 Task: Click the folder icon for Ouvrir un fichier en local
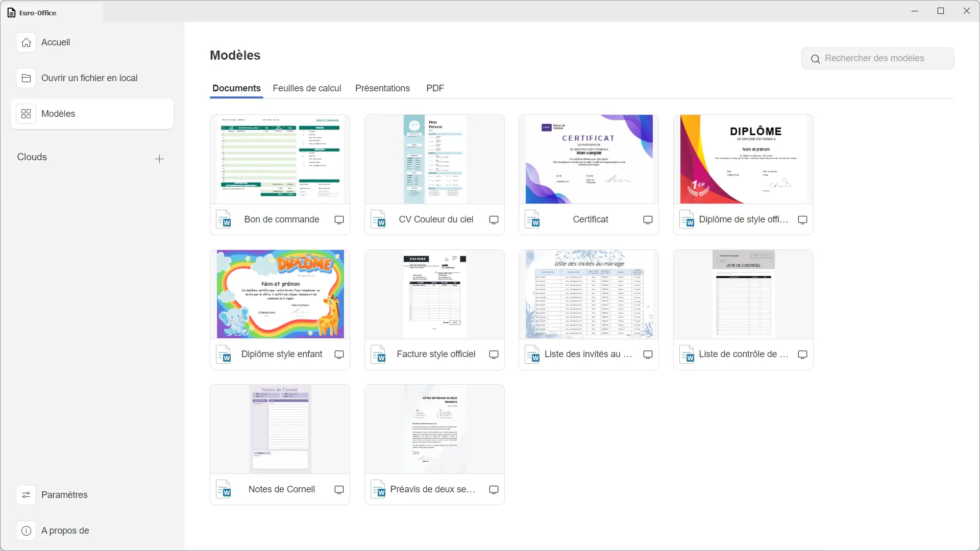coord(26,78)
